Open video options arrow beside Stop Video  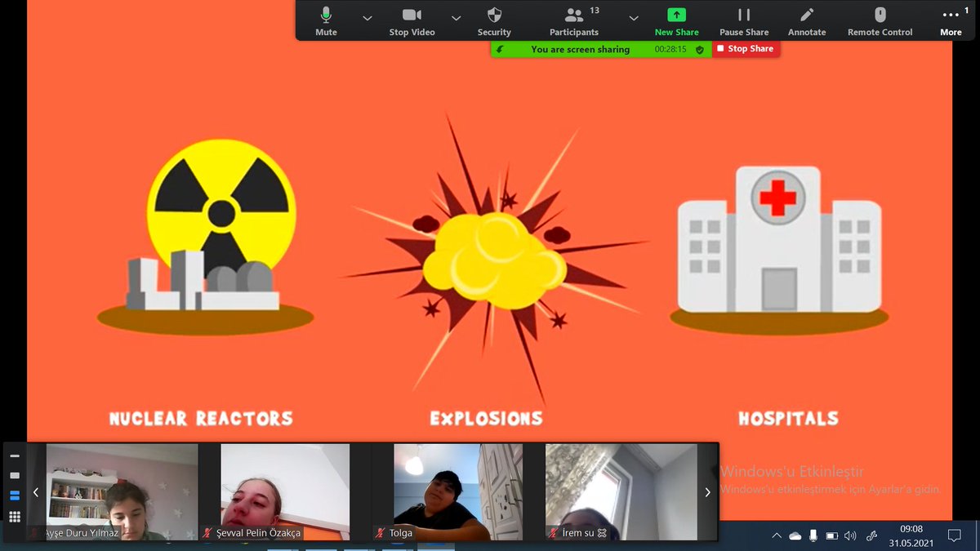click(x=456, y=18)
